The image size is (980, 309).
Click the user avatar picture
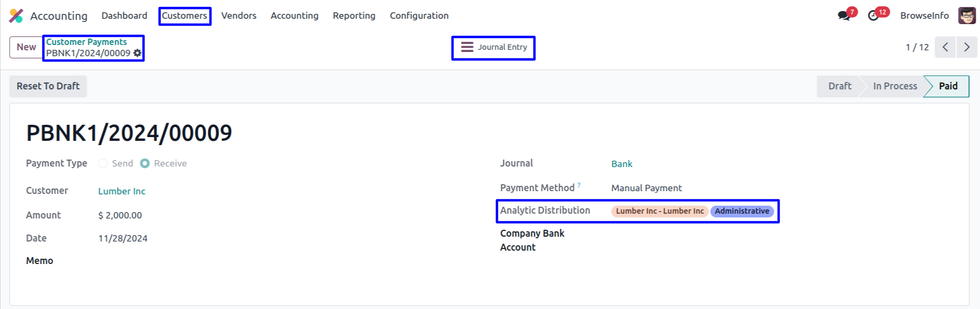point(967,16)
